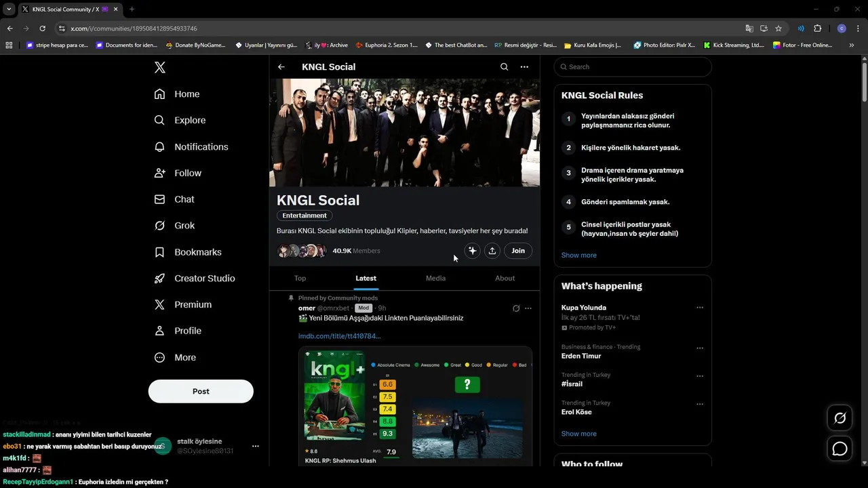Open options for Kupa Yolunda trend
The height and width of the screenshot is (488, 868).
[700, 308]
